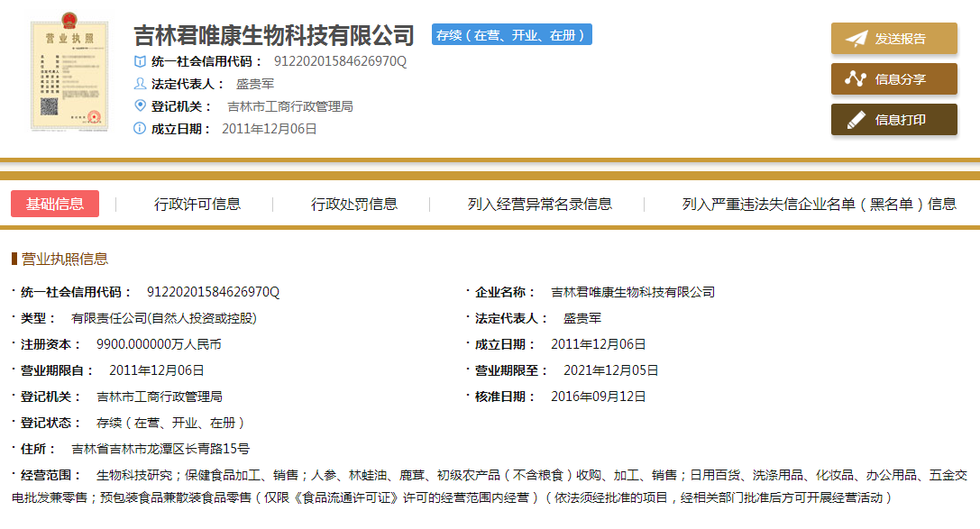
Task: Open the 行政处罚信息 tab
Action: [x=354, y=204]
